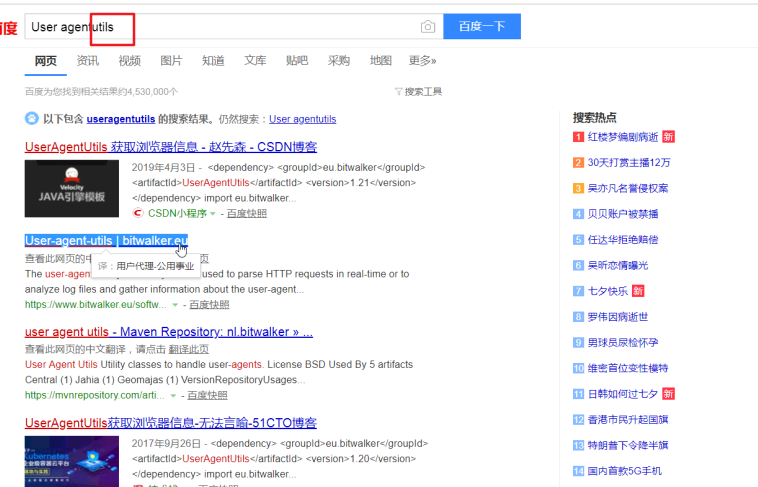Click the Velocity JAVA引擎模板 thumbnail

pos(72,188)
